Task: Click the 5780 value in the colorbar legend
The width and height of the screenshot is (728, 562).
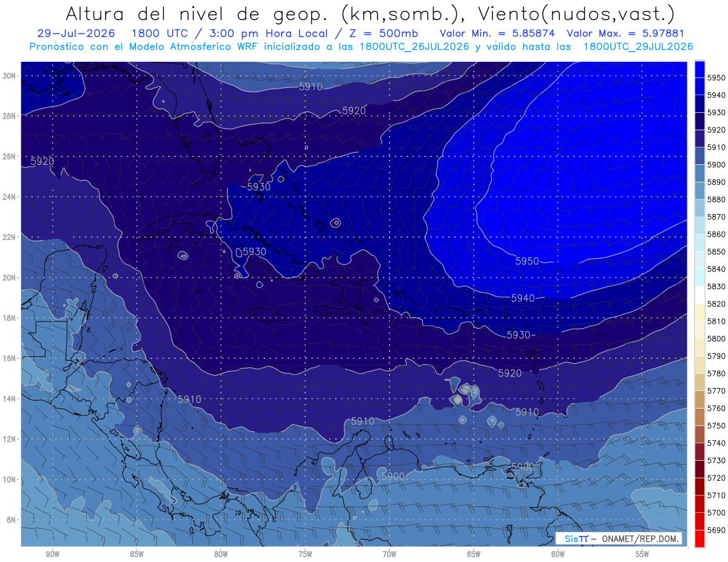Action: (716, 373)
